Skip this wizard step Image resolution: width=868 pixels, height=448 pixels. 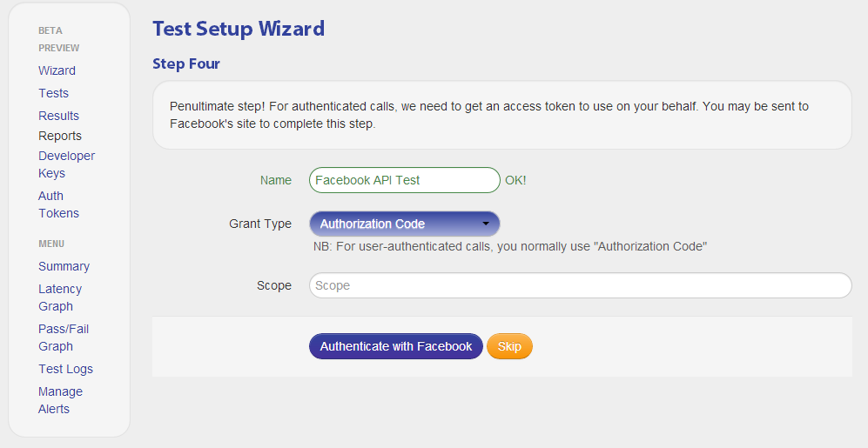pos(509,346)
